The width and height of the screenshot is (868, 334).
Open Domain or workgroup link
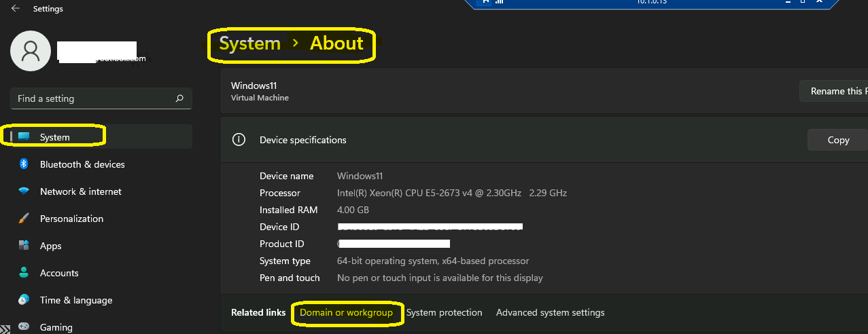347,312
